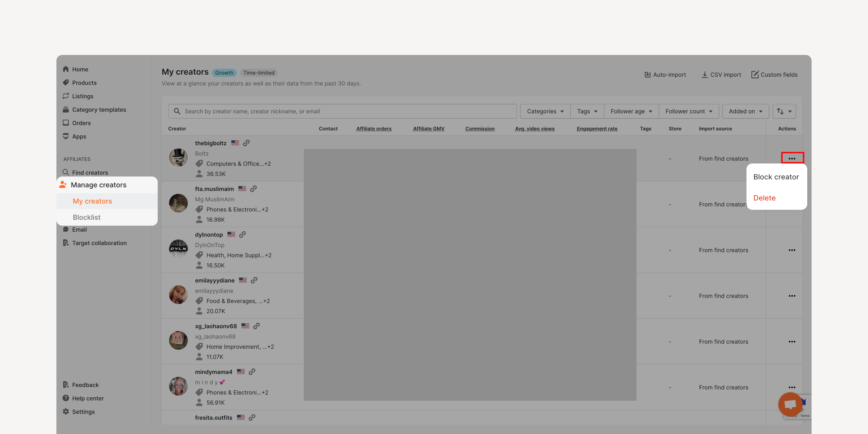Open the Follower age dropdown
The width and height of the screenshot is (868, 434).
click(x=631, y=111)
